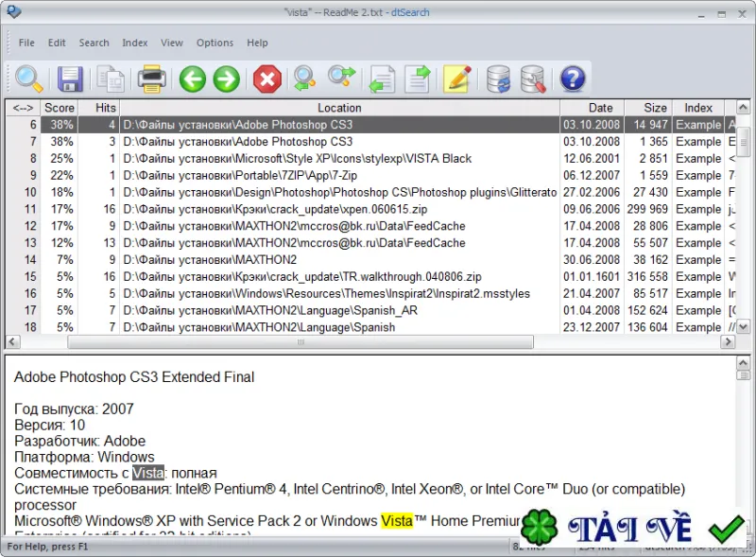This screenshot has height=557, width=756.
Task: Open the Index menu
Action: point(134,43)
